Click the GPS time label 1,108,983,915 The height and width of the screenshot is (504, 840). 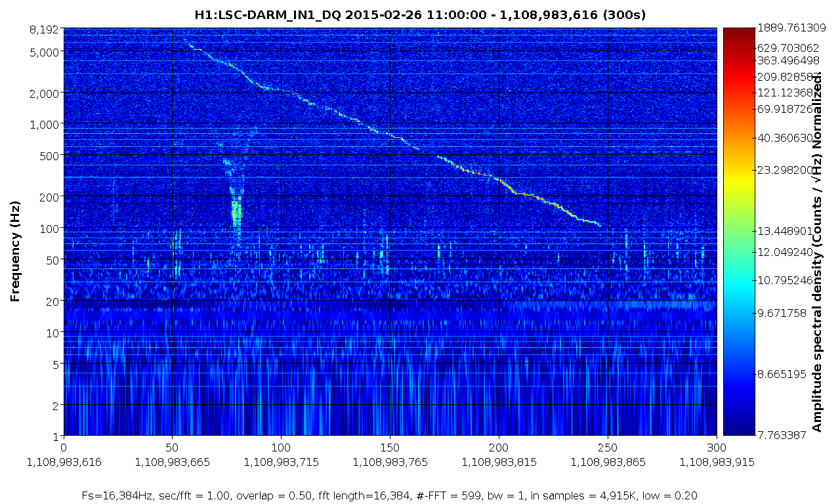[x=717, y=462]
